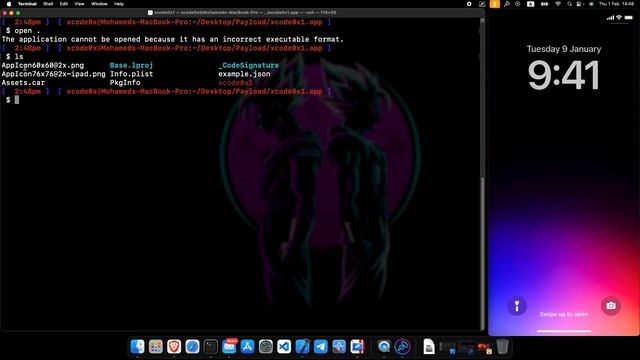
Task: Click the Wi-Fi icon in the menu bar
Action: [558, 4]
